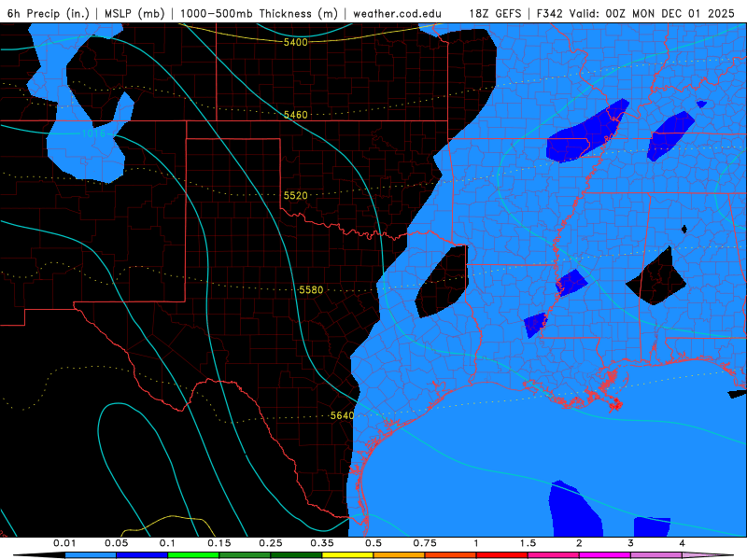This screenshot has width=747, height=560.
Task: Click the 0.35 legend value
Action: [x=322, y=543]
